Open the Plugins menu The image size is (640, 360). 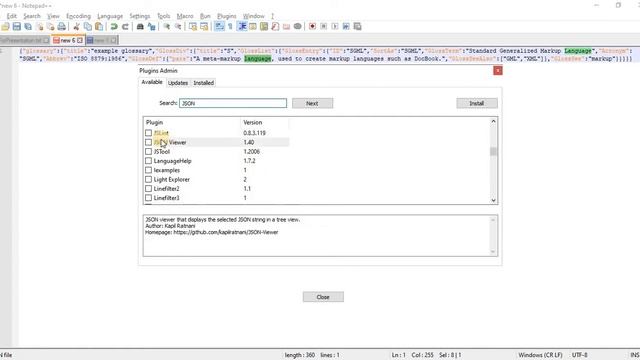pyautogui.click(x=227, y=16)
